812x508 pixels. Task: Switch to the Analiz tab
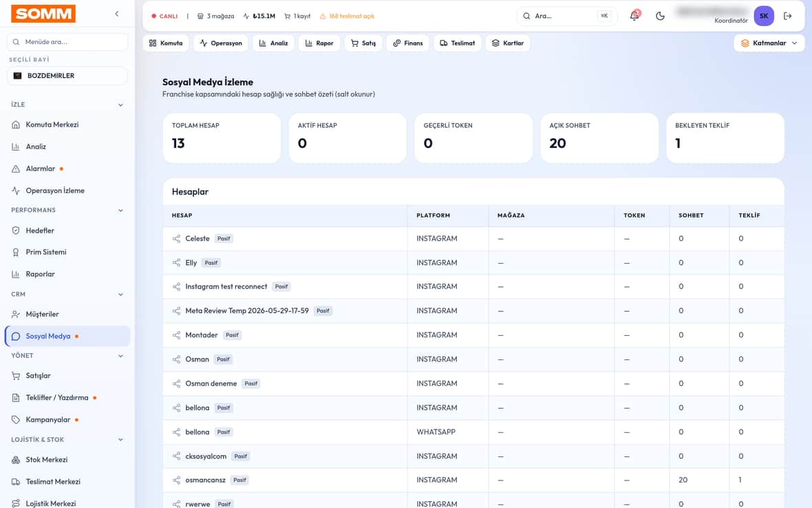[273, 43]
